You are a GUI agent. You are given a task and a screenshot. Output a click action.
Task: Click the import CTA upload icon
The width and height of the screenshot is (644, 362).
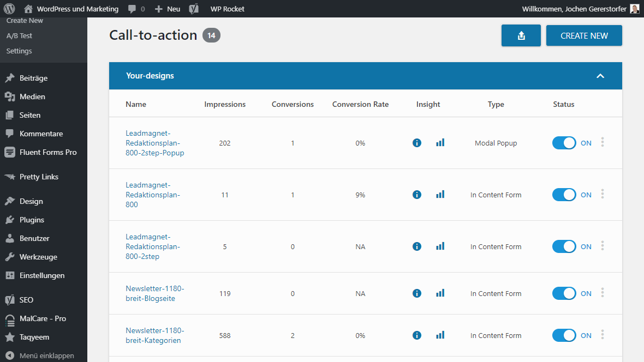[521, 35]
